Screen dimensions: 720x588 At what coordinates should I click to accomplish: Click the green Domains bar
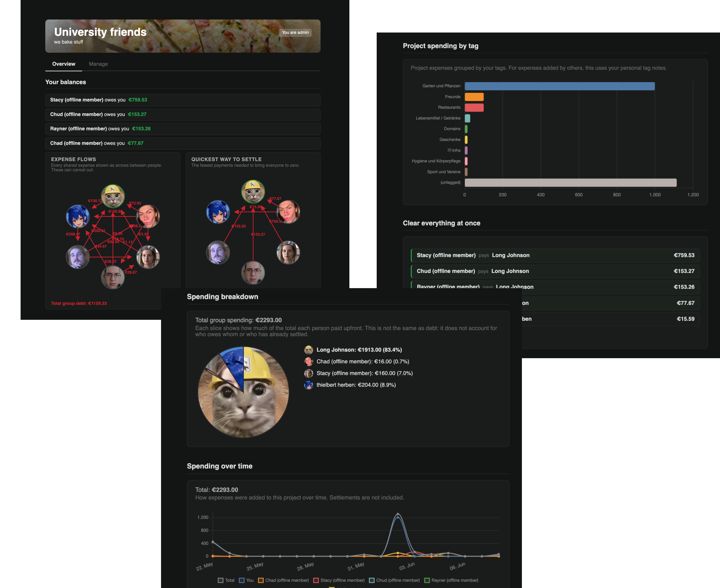coord(466,129)
